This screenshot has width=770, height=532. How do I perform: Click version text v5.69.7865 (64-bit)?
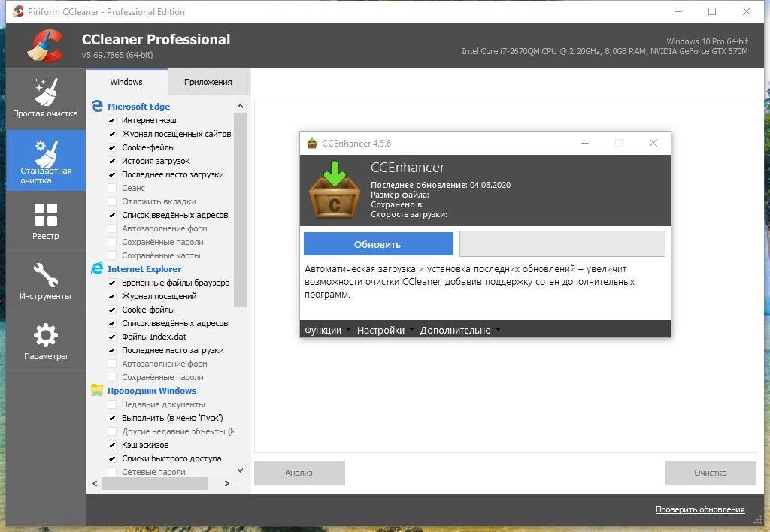[x=117, y=54]
